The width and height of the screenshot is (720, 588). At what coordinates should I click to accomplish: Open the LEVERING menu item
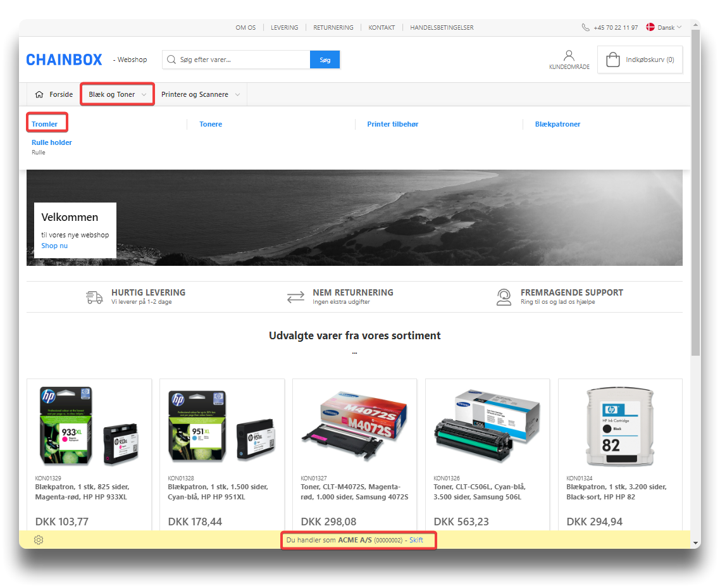tap(284, 28)
